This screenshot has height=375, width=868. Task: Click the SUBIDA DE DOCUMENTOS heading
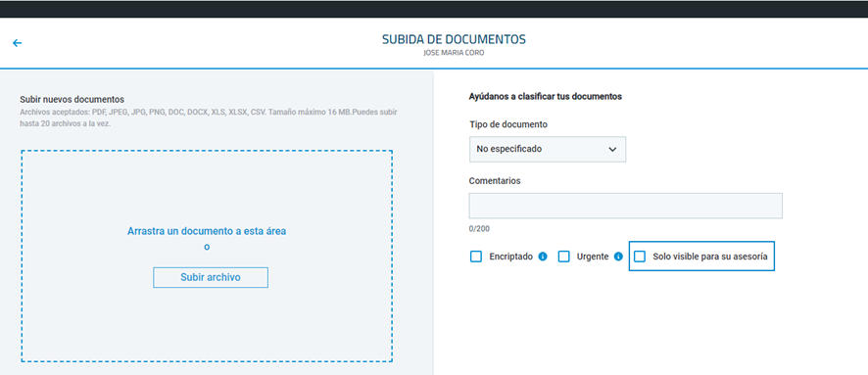click(454, 40)
